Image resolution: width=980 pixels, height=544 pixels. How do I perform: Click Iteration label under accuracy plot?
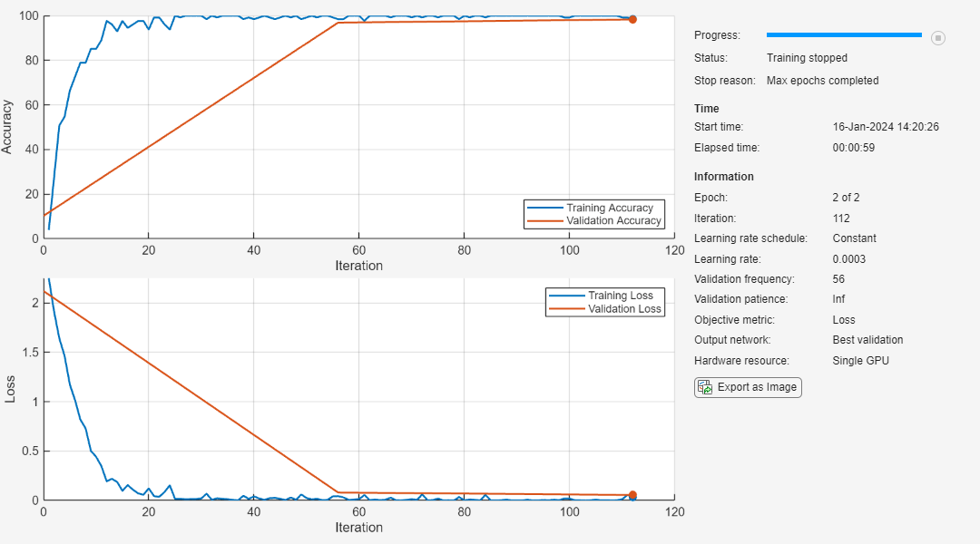pyautogui.click(x=358, y=266)
